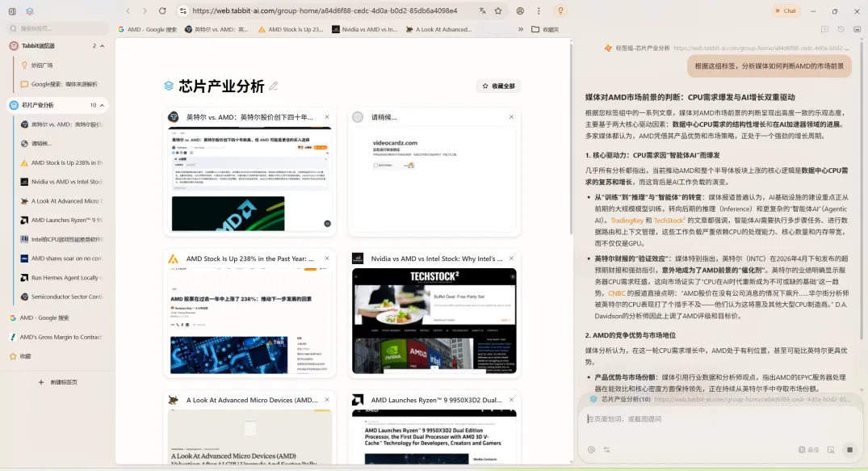Select Run Hermes Agent Locally sidebar tab

[x=61, y=278]
